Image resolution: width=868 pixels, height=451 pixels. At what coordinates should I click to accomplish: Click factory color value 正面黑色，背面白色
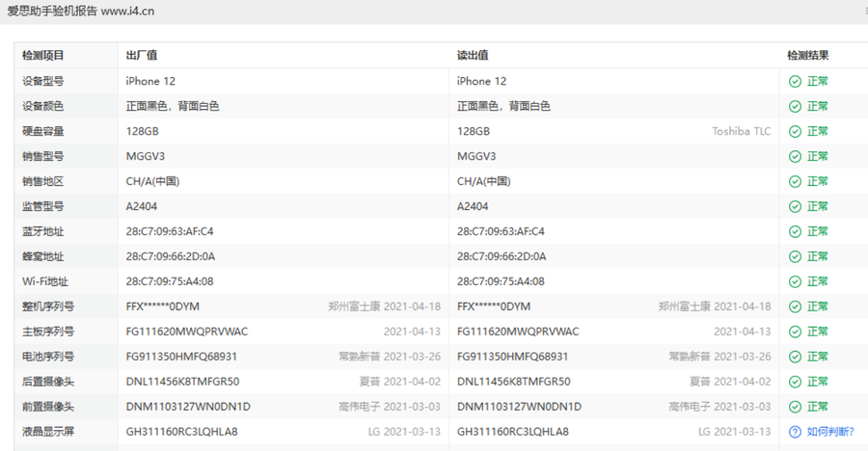pos(173,106)
